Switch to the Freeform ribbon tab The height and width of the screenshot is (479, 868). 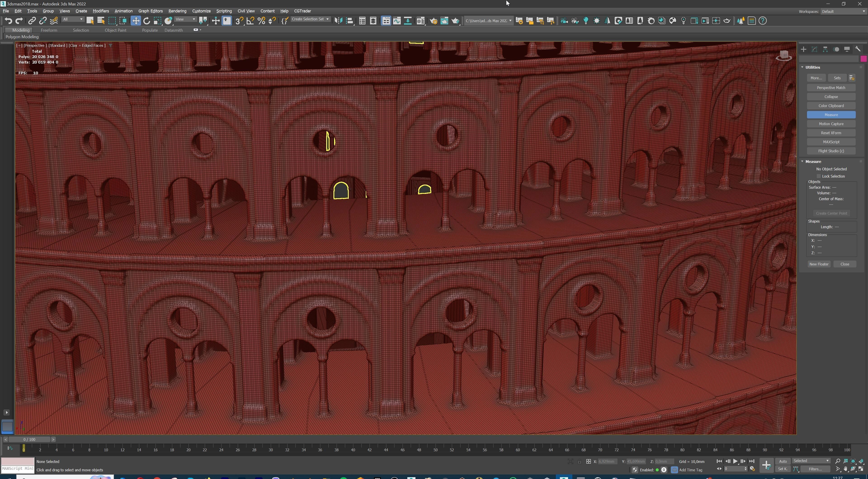coord(49,30)
